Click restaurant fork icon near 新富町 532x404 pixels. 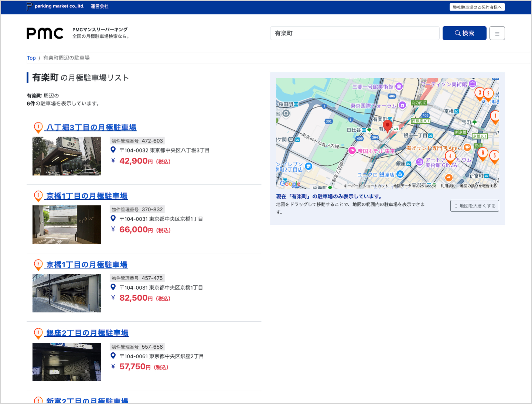coord(449,177)
